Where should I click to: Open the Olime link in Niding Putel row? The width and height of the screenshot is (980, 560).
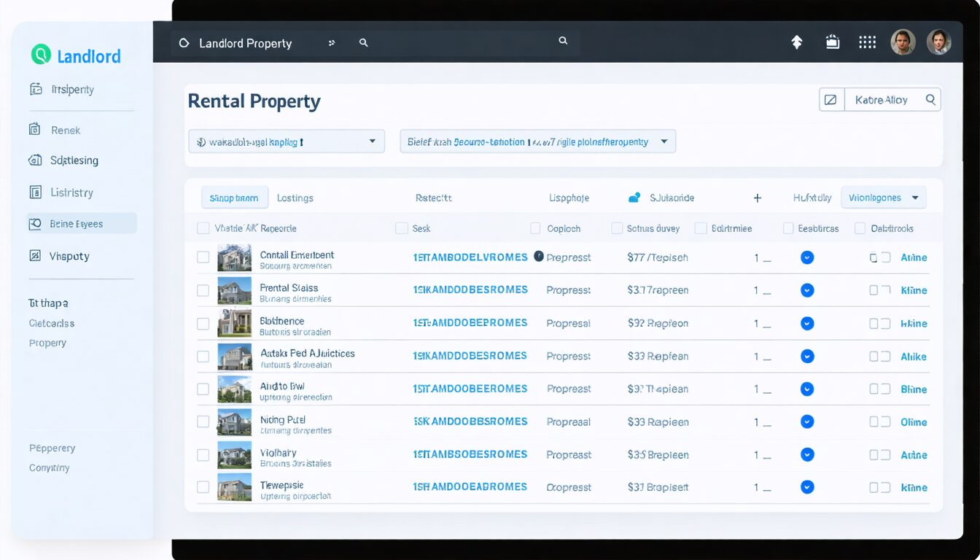point(914,422)
